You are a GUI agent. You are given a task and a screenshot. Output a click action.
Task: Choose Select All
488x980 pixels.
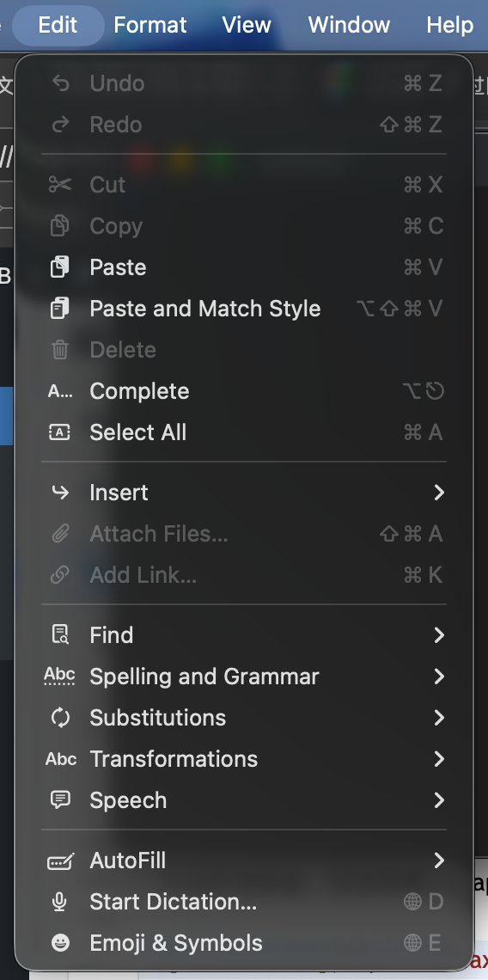(x=244, y=432)
